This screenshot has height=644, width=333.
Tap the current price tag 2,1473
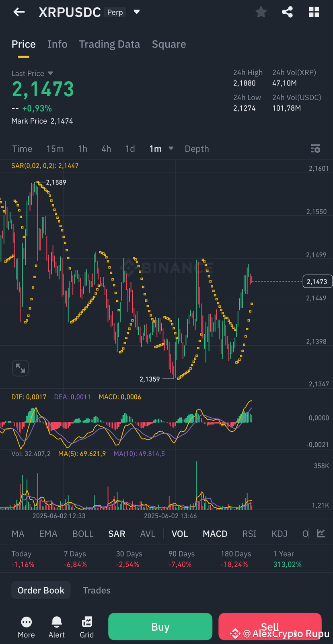click(317, 282)
